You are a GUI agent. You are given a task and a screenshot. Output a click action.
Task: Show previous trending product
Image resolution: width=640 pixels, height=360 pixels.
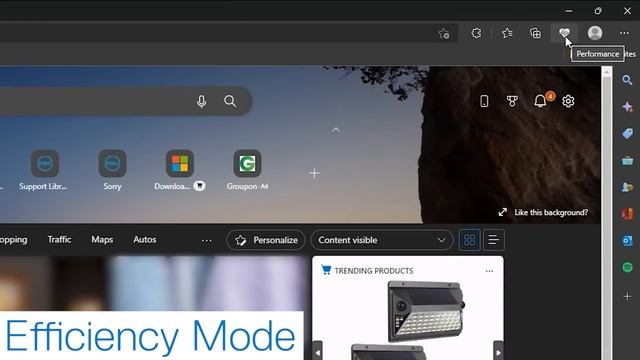(x=318, y=351)
